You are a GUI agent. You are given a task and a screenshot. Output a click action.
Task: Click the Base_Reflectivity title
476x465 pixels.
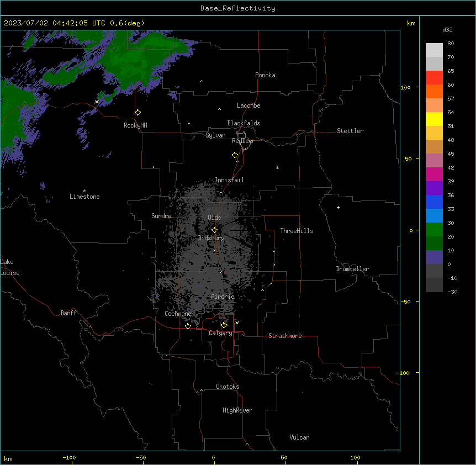238,8
